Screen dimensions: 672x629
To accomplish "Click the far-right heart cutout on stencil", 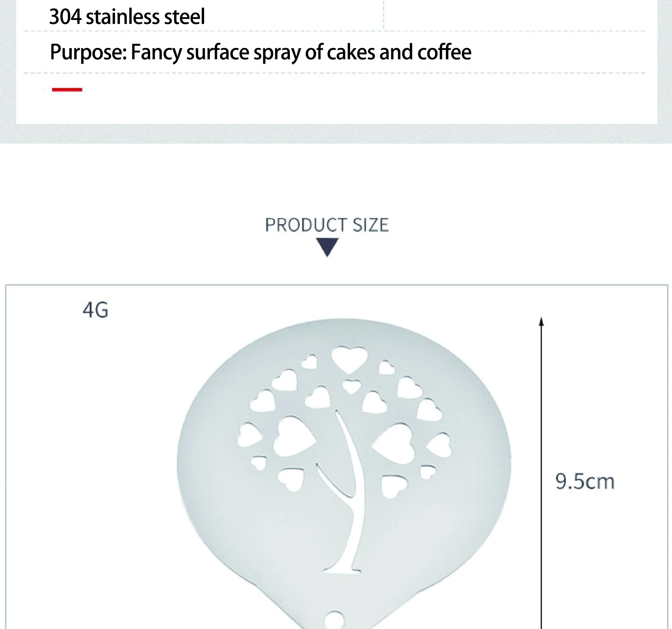I will (x=440, y=445).
